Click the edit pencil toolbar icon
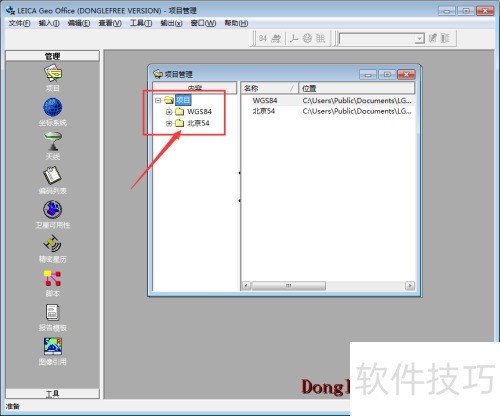This screenshot has width=500, height=416. pyautogui.click(x=433, y=38)
